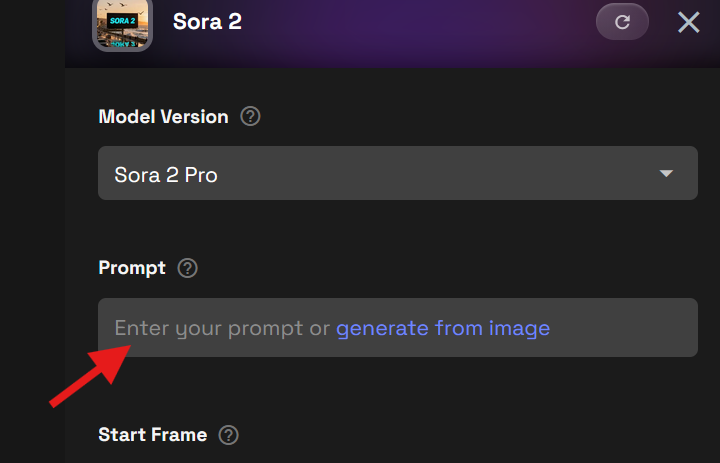The height and width of the screenshot is (463, 720).
Task: Select the "Sora 2 Pro" value text
Action: click(x=166, y=175)
